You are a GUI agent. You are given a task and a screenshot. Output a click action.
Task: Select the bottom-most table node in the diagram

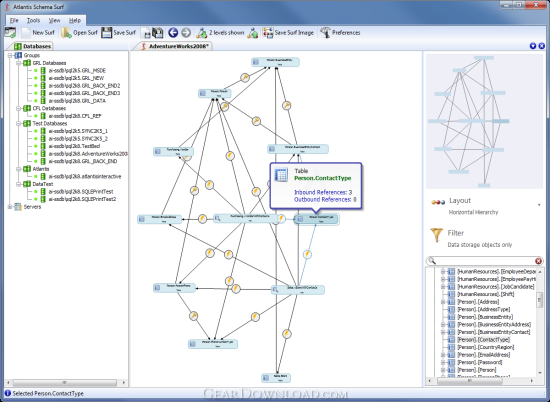(276, 378)
